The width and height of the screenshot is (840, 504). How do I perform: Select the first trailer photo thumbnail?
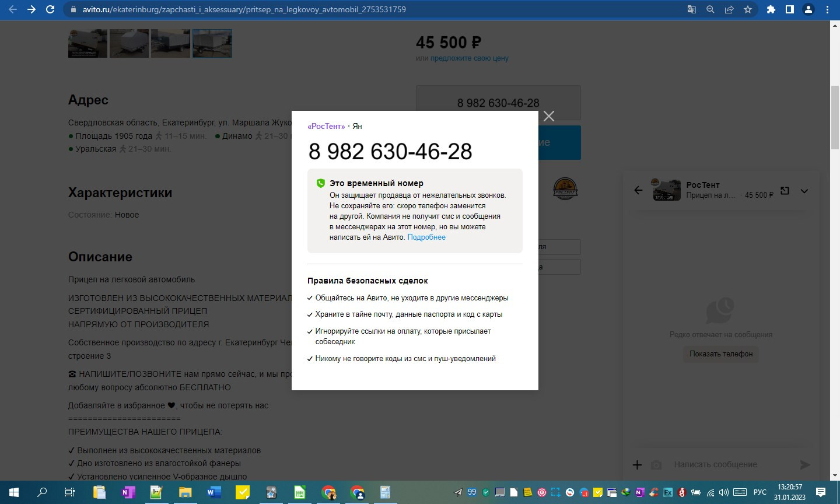click(87, 43)
